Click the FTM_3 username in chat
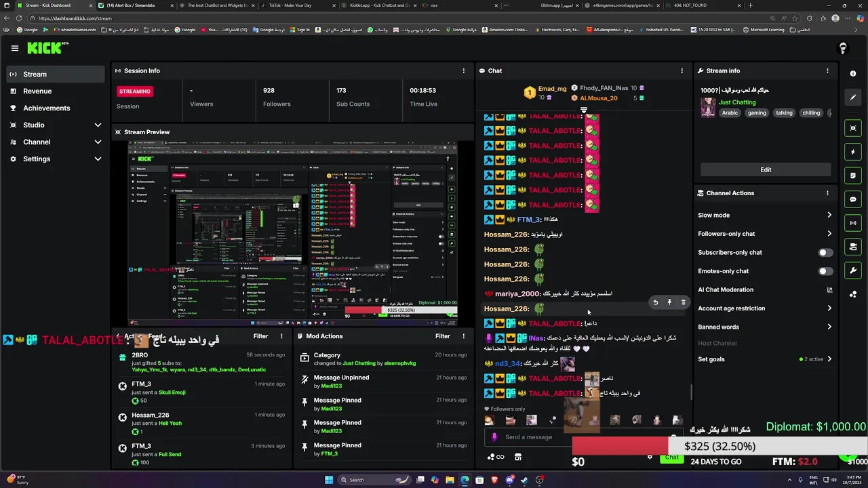Viewport: 868px width, 488px height. tap(528, 220)
